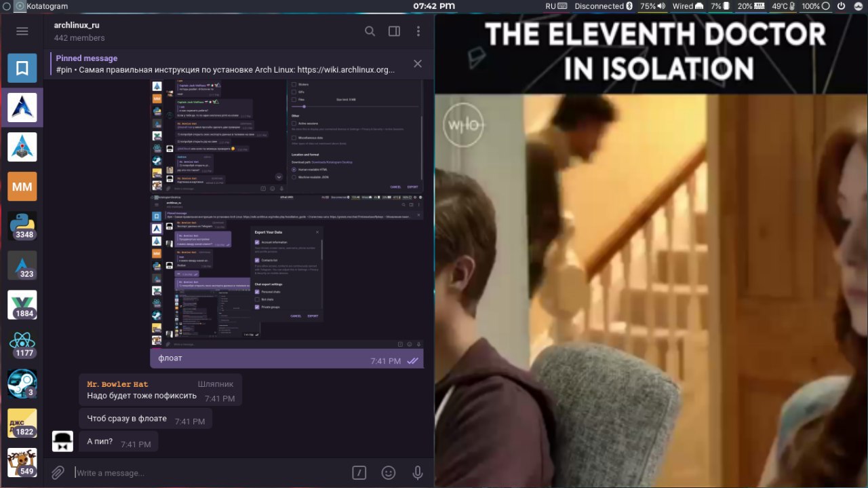The image size is (868, 488).
Task: Open the orange MM chat
Action: click(x=22, y=187)
